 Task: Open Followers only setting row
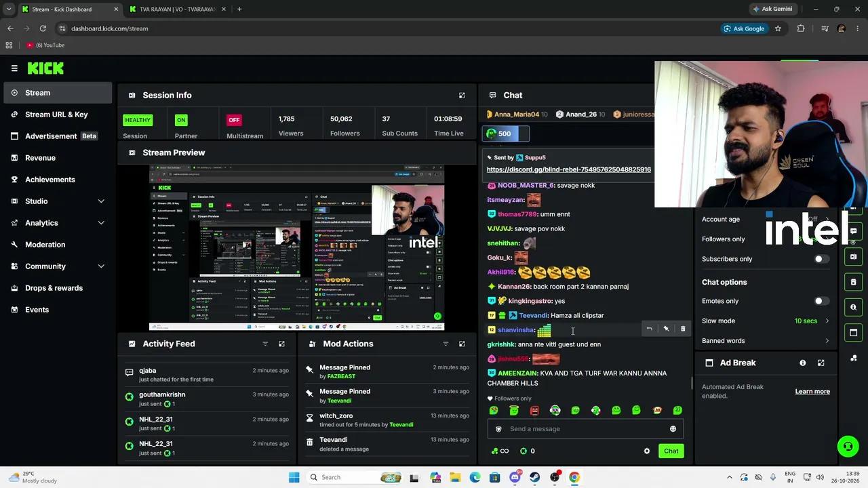coord(766,239)
